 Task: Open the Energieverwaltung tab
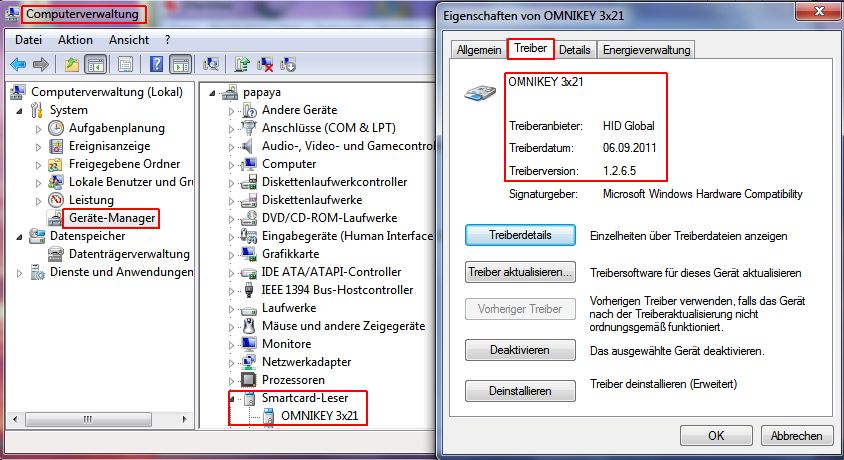pyautogui.click(x=645, y=50)
